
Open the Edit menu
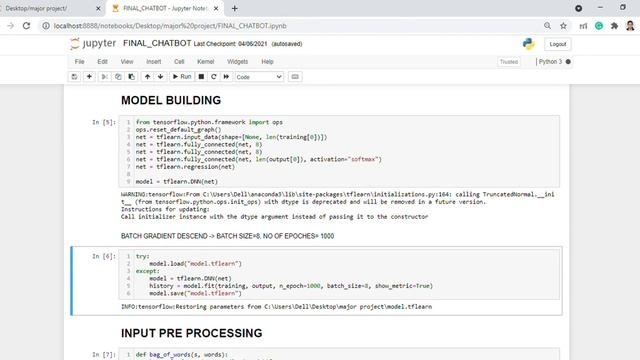102,62
